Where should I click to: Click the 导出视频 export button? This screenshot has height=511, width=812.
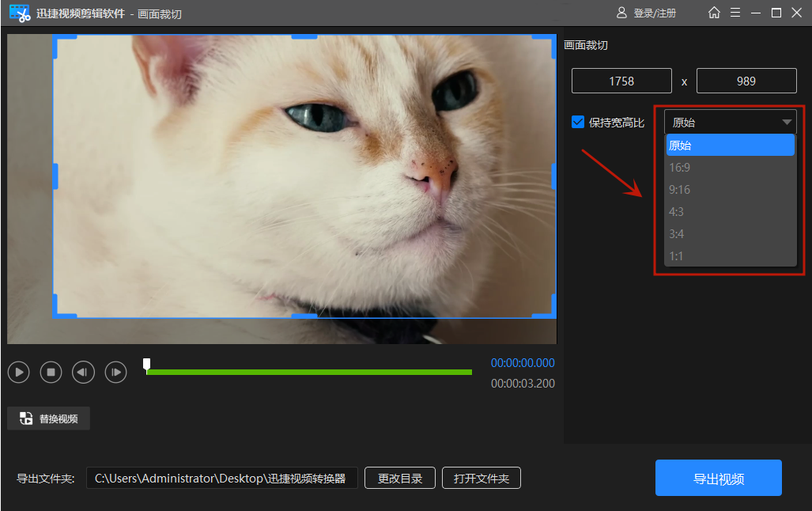point(718,478)
